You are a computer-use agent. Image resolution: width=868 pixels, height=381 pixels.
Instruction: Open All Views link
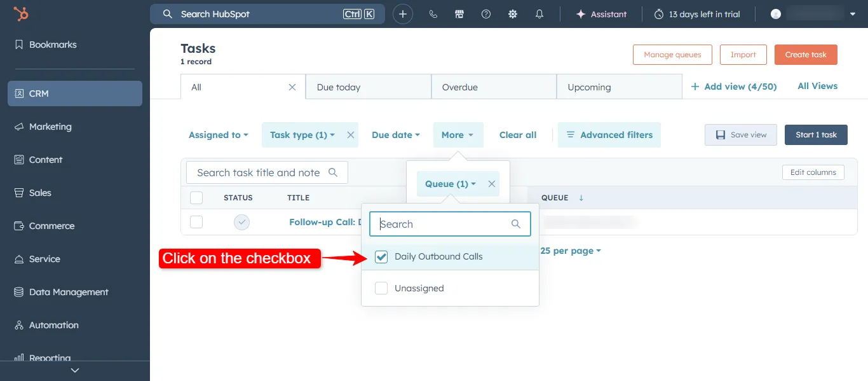[818, 86]
